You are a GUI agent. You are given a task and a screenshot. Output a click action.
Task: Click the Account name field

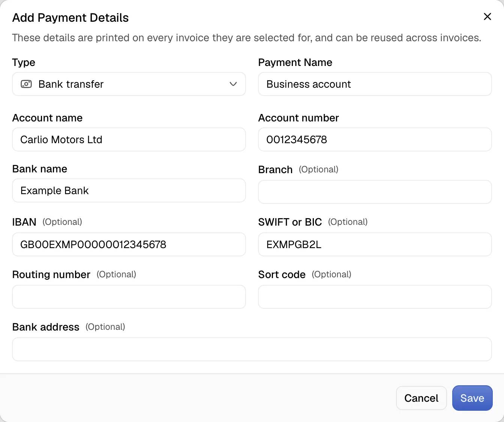(129, 139)
